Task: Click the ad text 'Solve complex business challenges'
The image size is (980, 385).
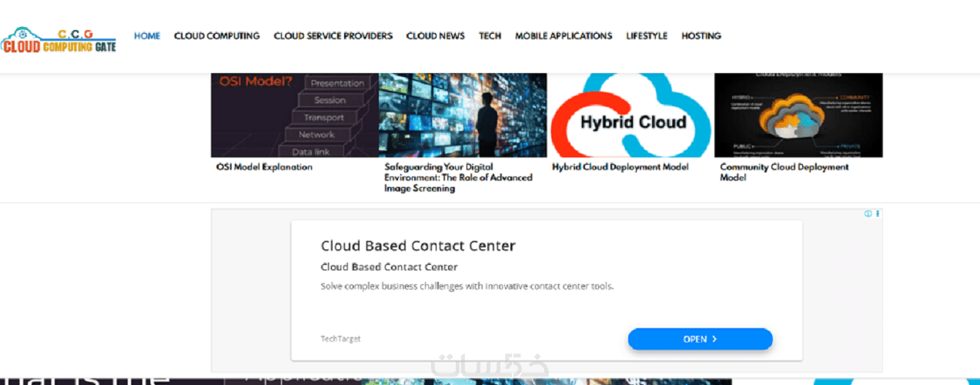Action: click(x=467, y=286)
